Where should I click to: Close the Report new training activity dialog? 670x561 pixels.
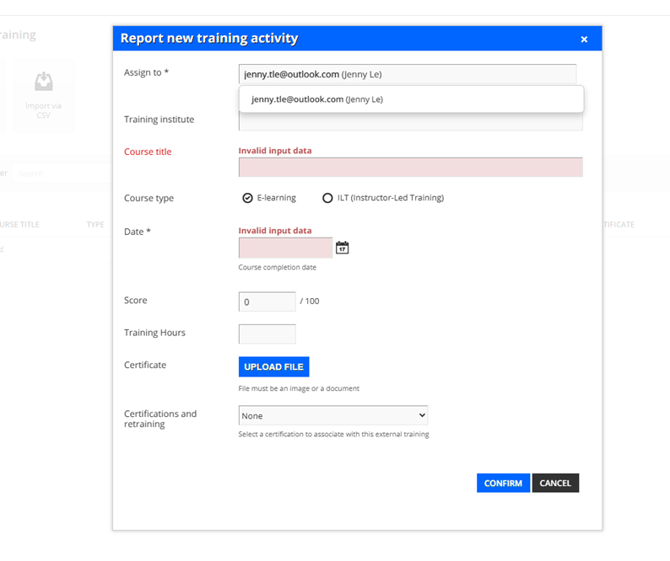(x=584, y=39)
